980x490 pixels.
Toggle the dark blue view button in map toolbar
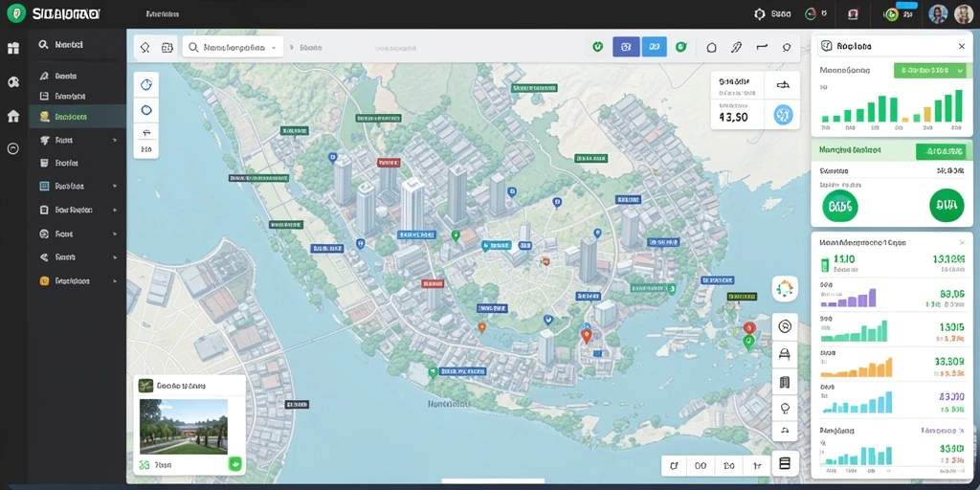(626, 46)
